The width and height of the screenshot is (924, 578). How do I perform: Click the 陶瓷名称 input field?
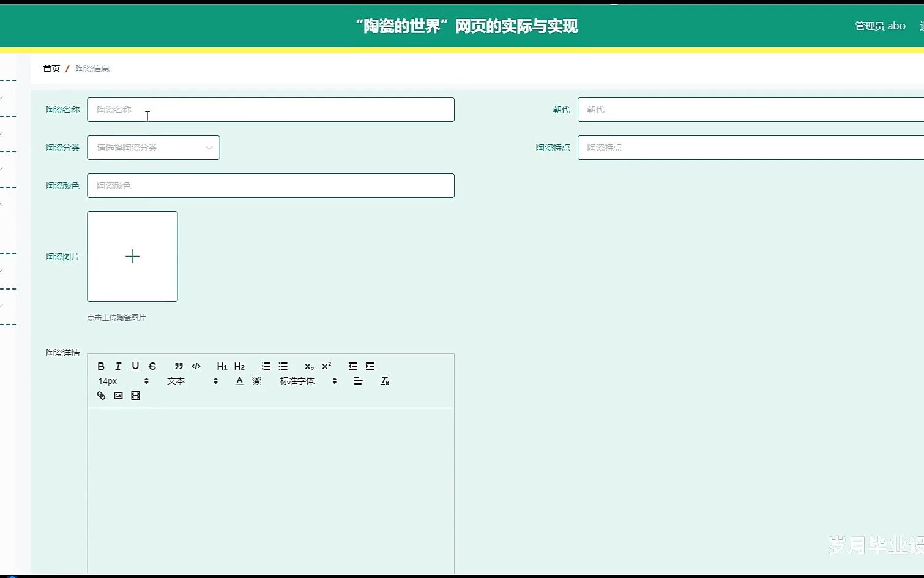point(271,109)
